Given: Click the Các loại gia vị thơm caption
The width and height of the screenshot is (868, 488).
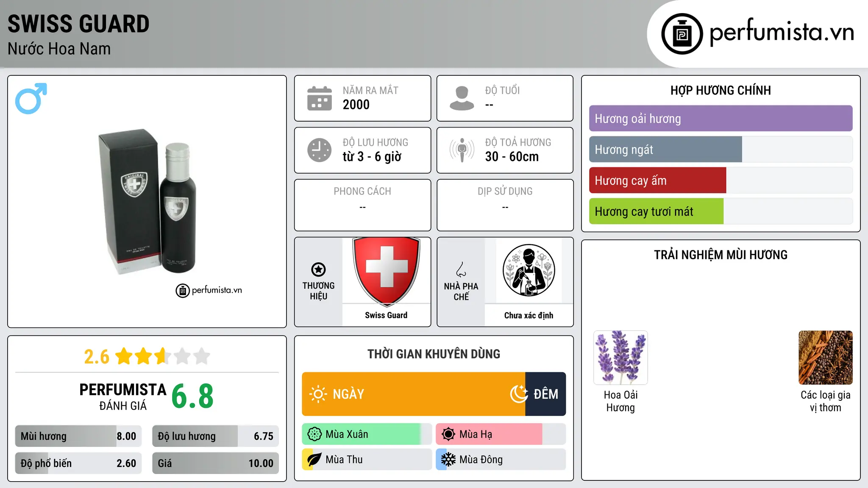Looking at the screenshot, I should (x=826, y=401).
